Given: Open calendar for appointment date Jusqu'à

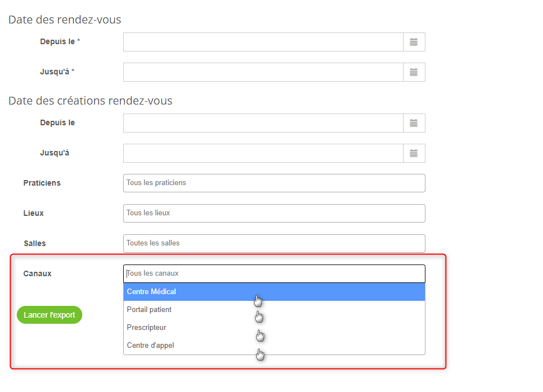Looking at the screenshot, I should [414, 72].
